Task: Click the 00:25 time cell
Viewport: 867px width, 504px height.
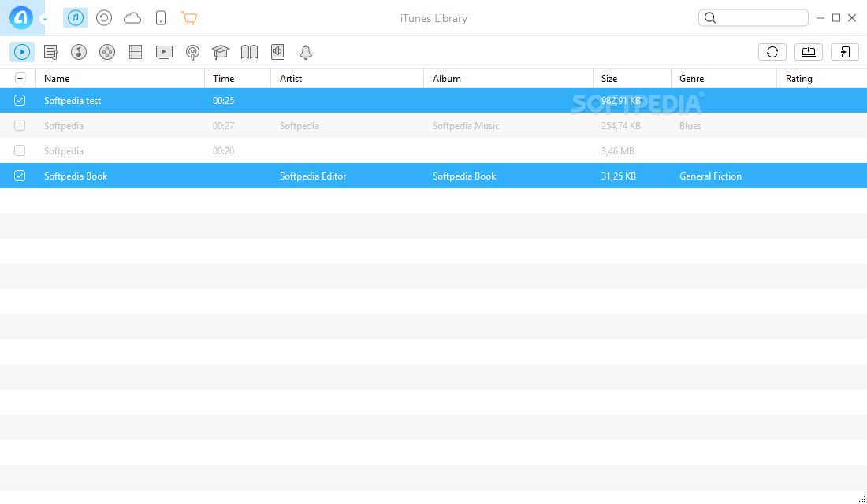Action: point(223,101)
